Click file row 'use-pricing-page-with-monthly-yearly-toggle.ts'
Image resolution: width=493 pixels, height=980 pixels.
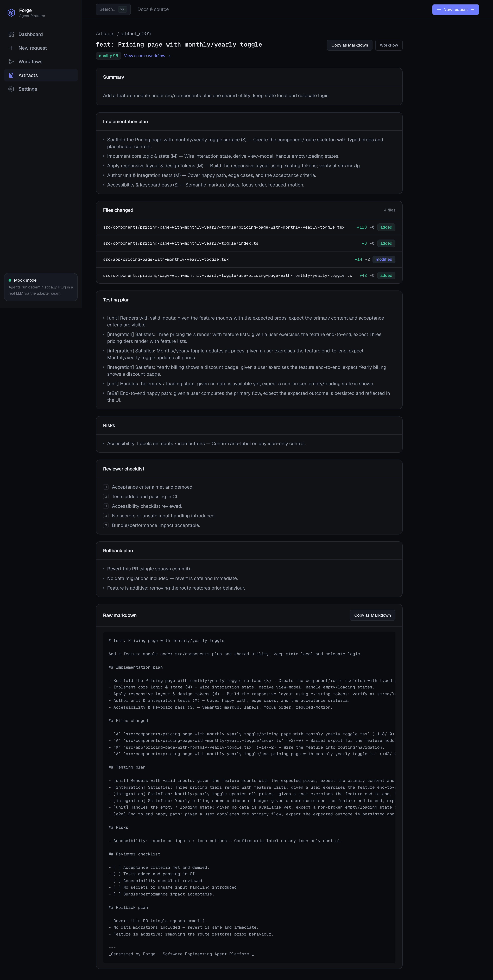coord(249,275)
